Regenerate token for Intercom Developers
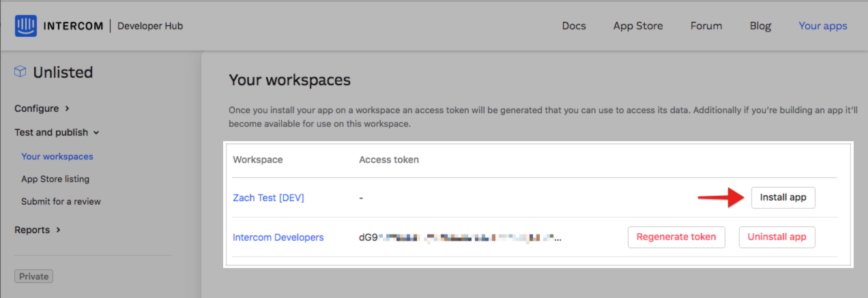Screen dimensions: 868x298 pos(676,237)
